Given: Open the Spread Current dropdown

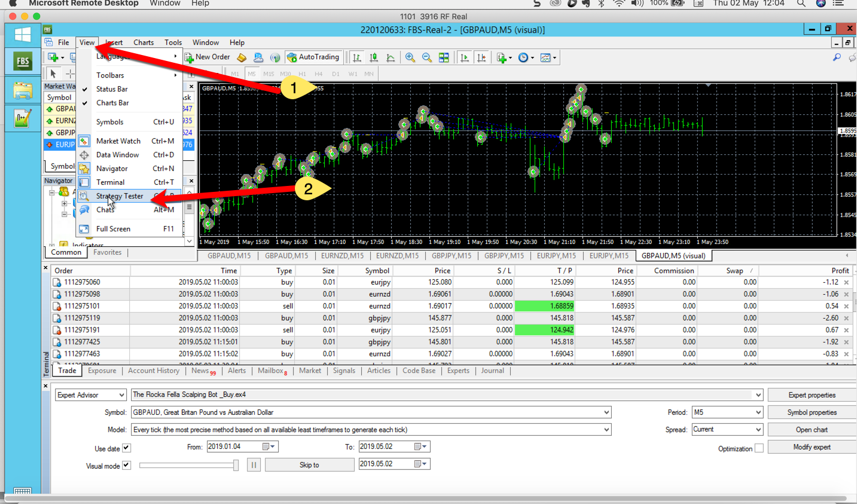Looking at the screenshot, I should (x=727, y=430).
